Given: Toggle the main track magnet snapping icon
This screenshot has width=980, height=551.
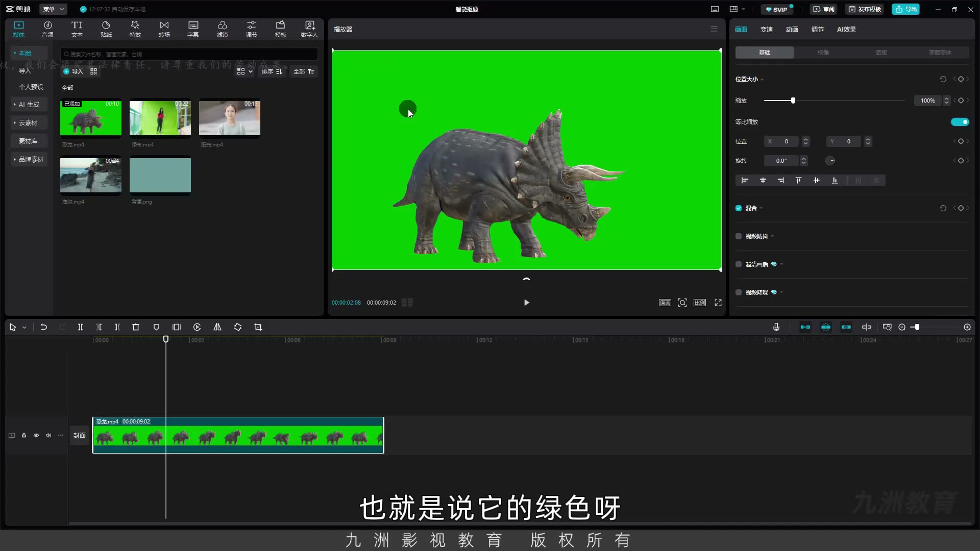Looking at the screenshot, I should pos(805,327).
